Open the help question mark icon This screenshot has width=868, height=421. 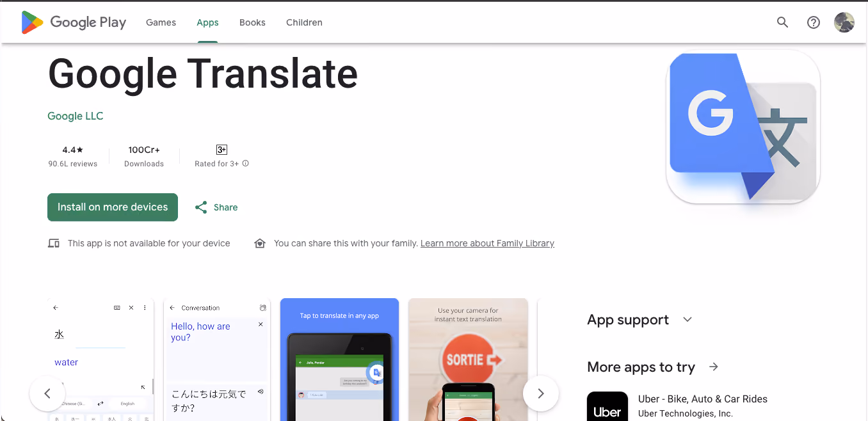point(814,22)
